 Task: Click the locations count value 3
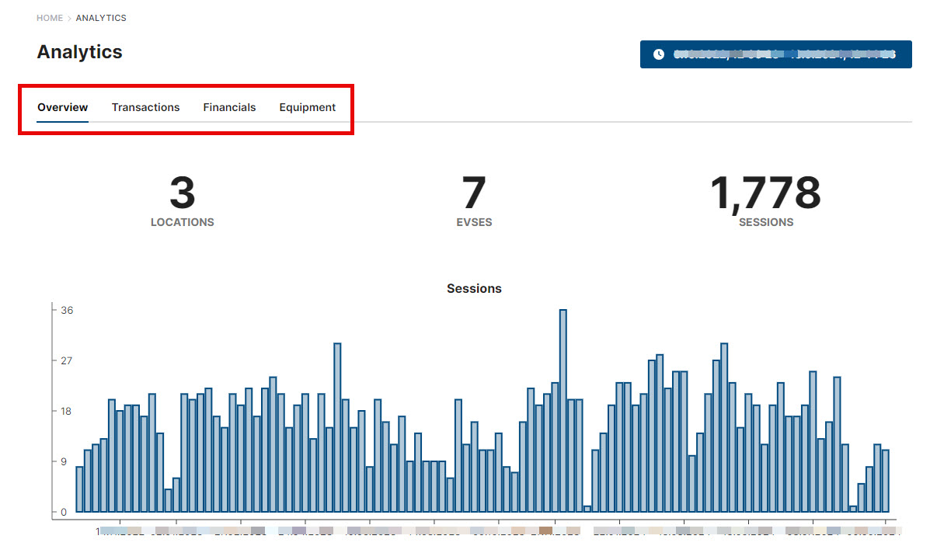click(x=182, y=193)
